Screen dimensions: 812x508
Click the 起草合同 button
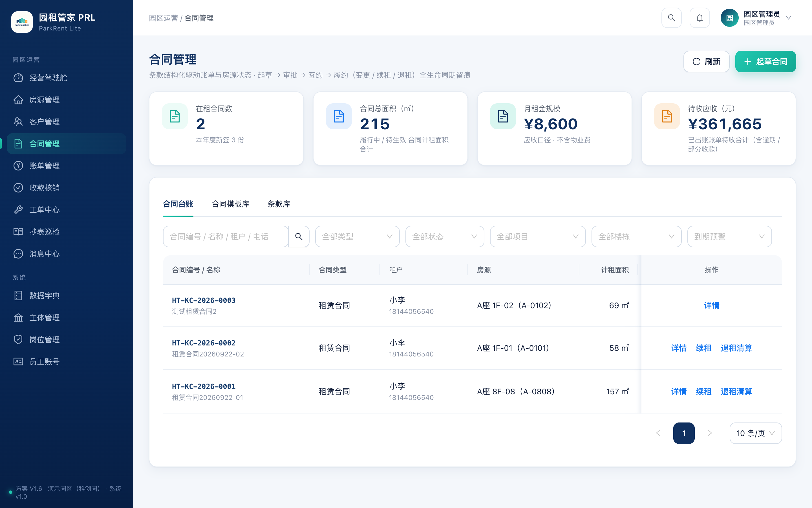pyautogui.click(x=765, y=62)
